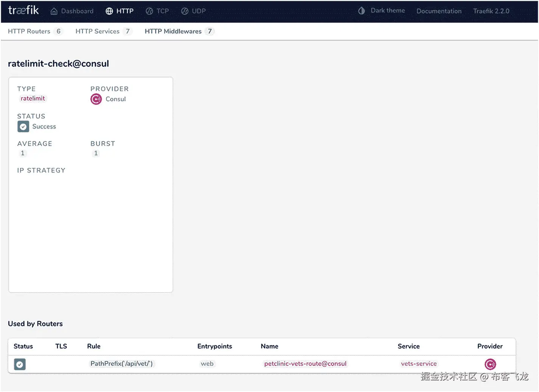Click the Success status text
This screenshot has height=392, width=539.
tap(44, 127)
